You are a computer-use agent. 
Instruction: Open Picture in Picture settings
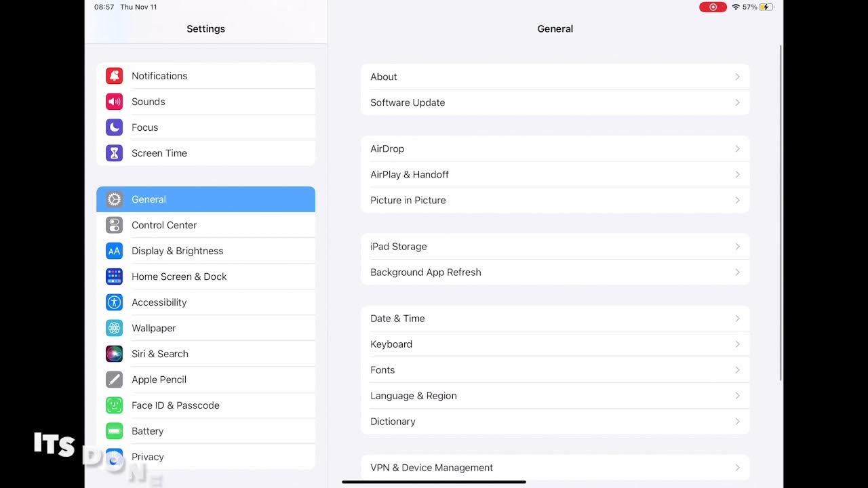(555, 200)
